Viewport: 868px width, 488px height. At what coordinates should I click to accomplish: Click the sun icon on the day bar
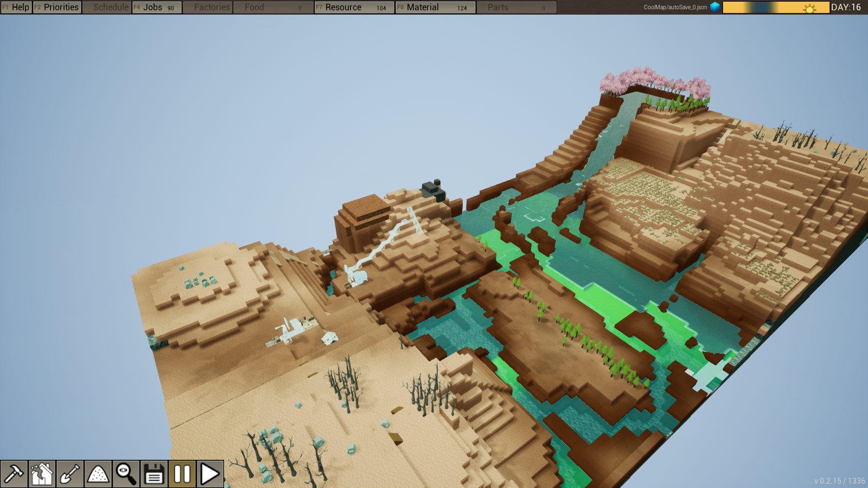pyautogui.click(x=809, y=8)
